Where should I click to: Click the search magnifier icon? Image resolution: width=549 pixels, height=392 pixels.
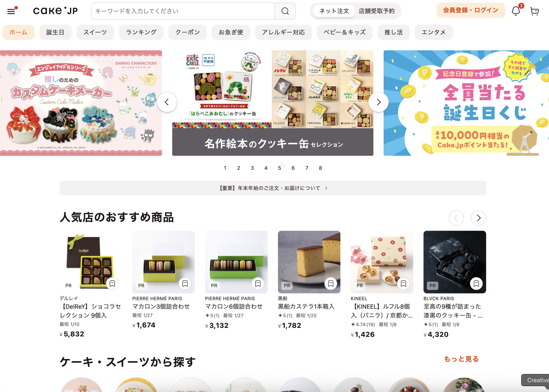click(x=285, y=11)
